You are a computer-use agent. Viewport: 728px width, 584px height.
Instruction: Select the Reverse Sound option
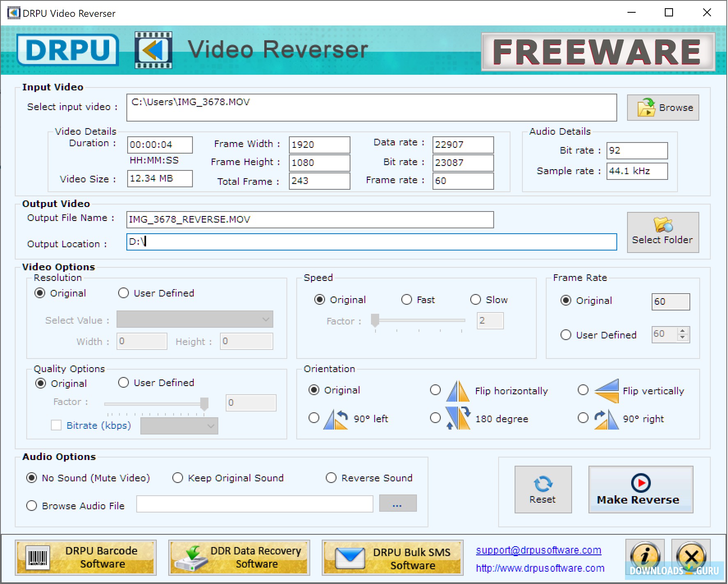[331, 478]
